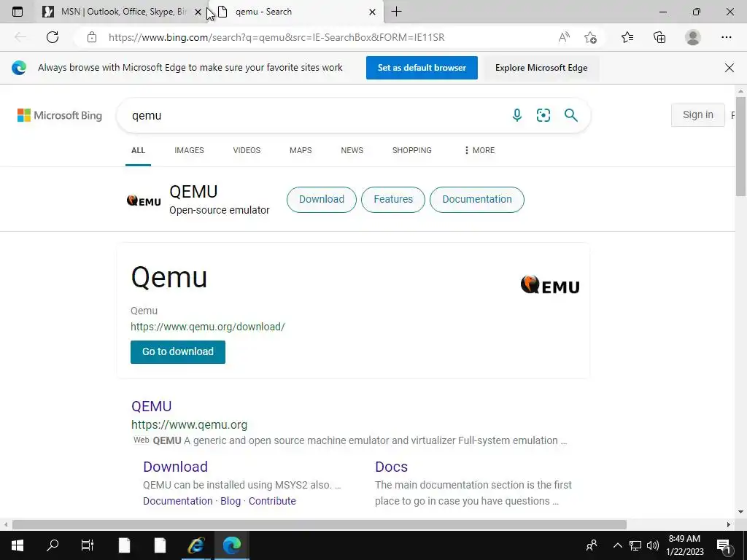Click the visual search camera icon
The height and width of the screenshot is (560, 747).
(x=543, y=115)
